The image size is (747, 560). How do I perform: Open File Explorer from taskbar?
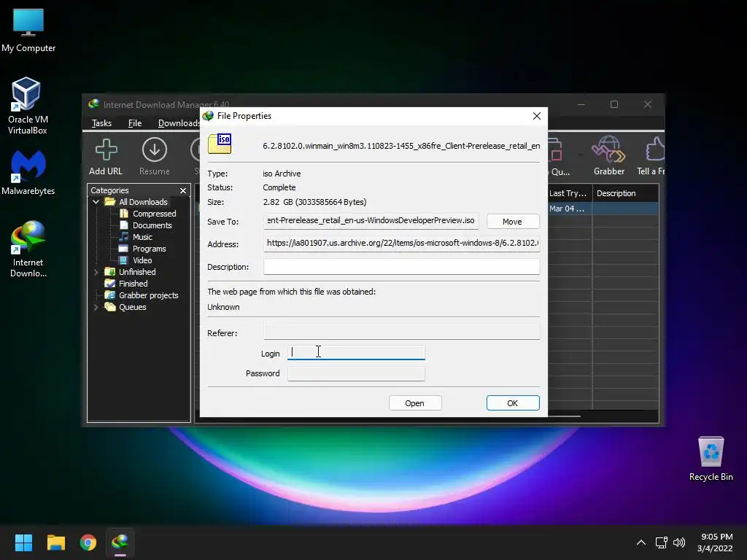click(55, 542)
